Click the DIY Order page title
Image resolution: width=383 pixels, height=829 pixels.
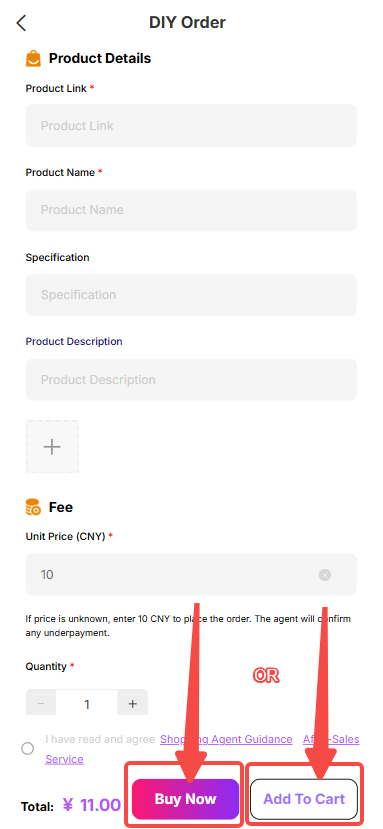[187, 23]
